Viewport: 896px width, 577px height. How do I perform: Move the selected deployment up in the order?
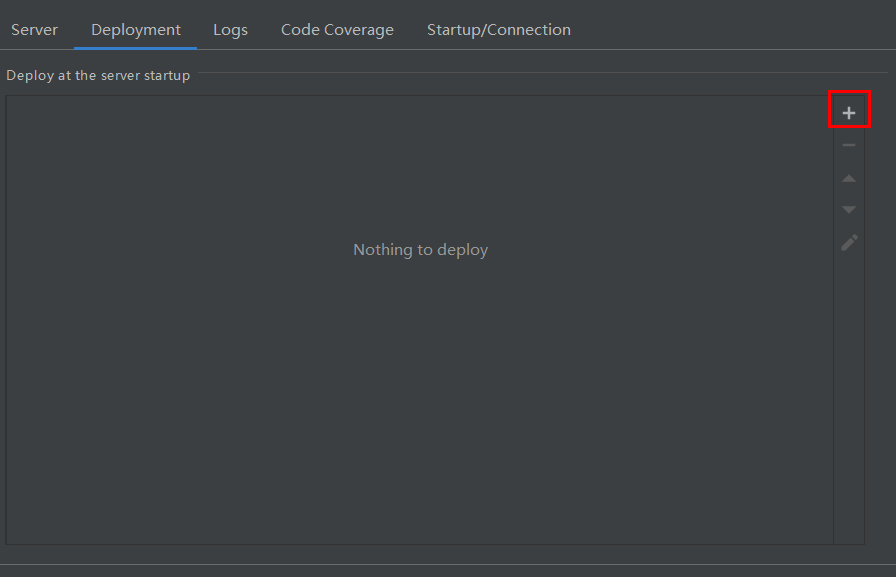tap(849, 178)
